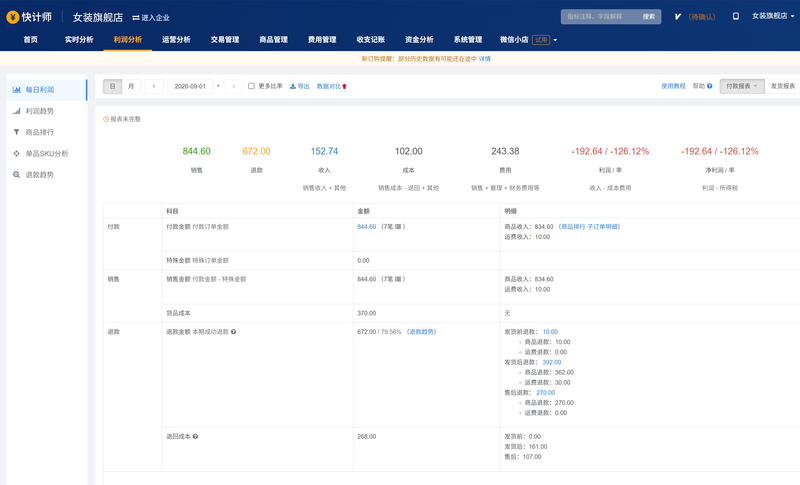
Task: Click the 快计师 yen logo icon
Action: coord(13,17)
